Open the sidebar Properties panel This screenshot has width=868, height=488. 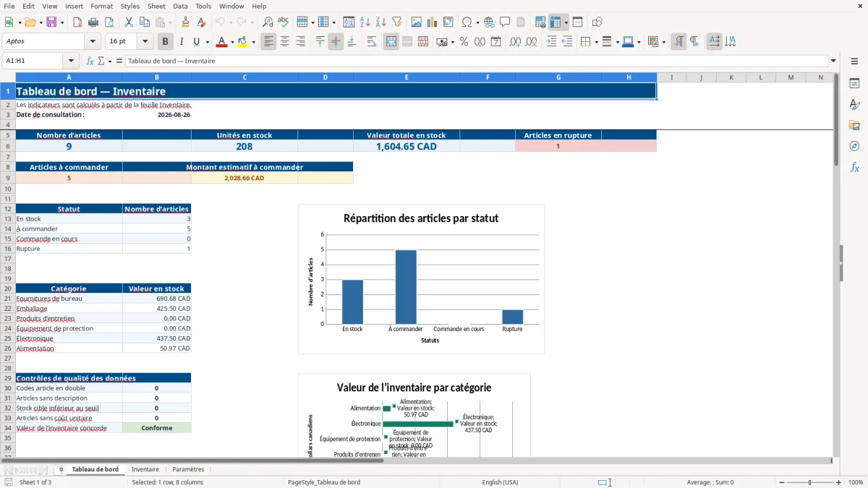tap(854, 83)
